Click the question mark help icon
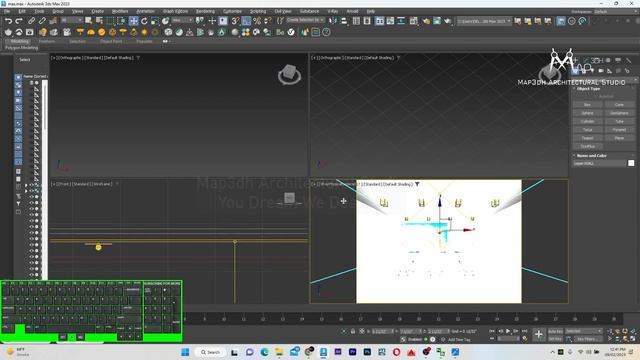Image resolution: width=640 pixels, height=360 pixels. [x=326, y=32]
